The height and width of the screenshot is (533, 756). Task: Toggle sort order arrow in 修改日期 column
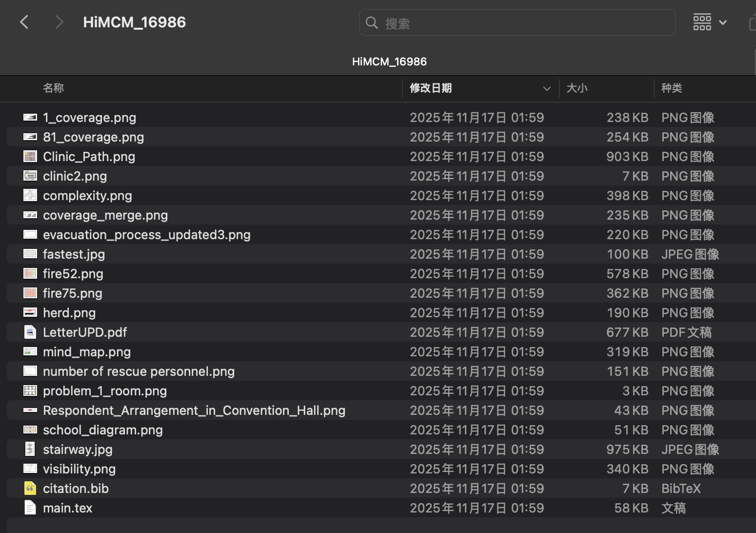(546, 88)
